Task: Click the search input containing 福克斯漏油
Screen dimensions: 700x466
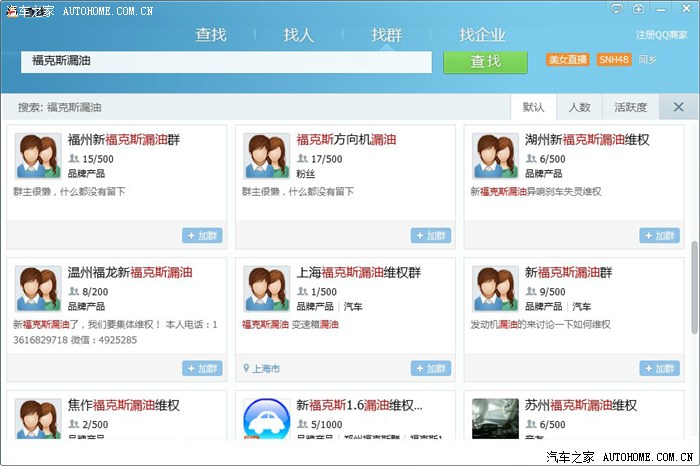Action: (x=230, y=61)
